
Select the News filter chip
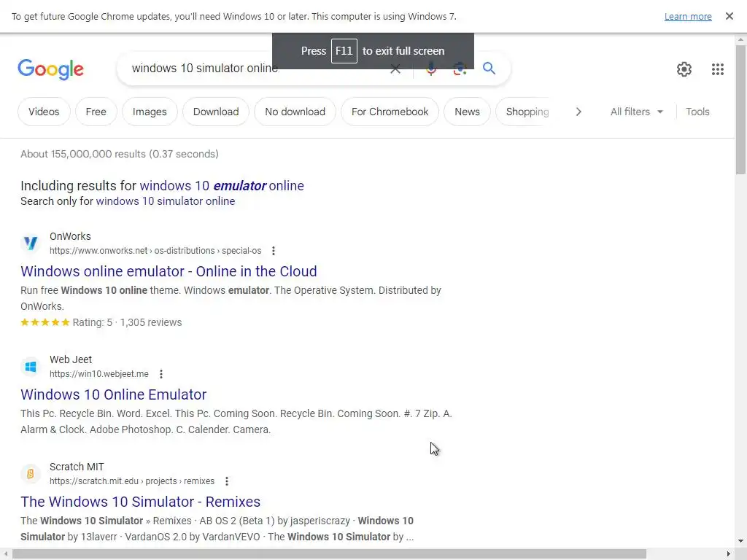[467, 112]
